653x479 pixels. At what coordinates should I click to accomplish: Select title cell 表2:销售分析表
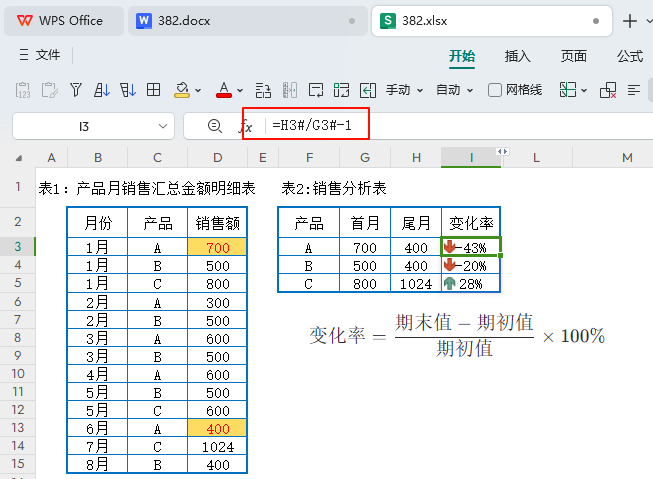[x=334, y=188]
